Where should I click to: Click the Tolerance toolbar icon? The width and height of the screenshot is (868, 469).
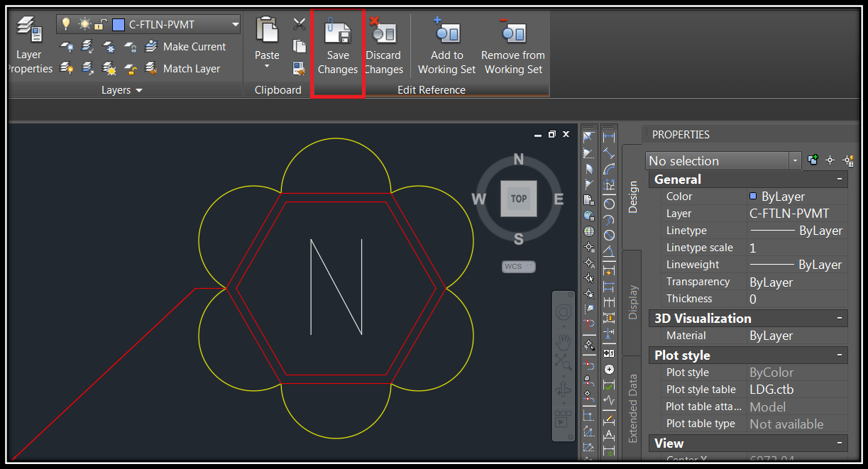pyautogui.click(x=609, y=353)
